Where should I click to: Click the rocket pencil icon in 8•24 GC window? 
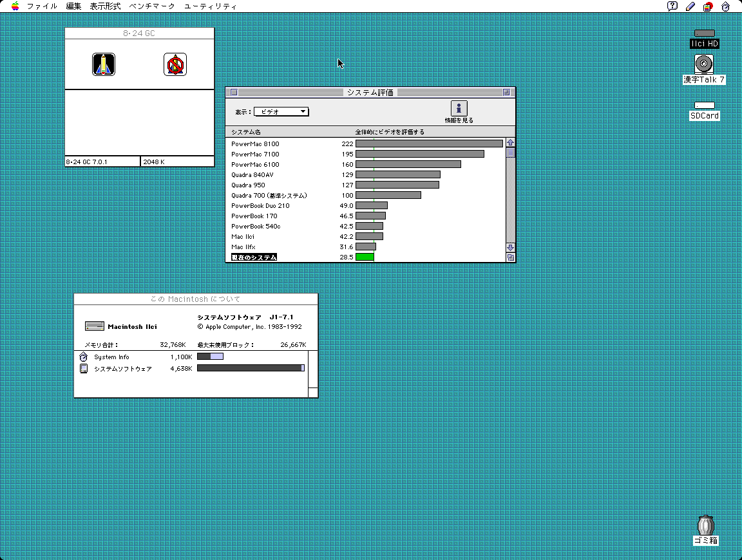pyautogui.click(x=104, y=64)
